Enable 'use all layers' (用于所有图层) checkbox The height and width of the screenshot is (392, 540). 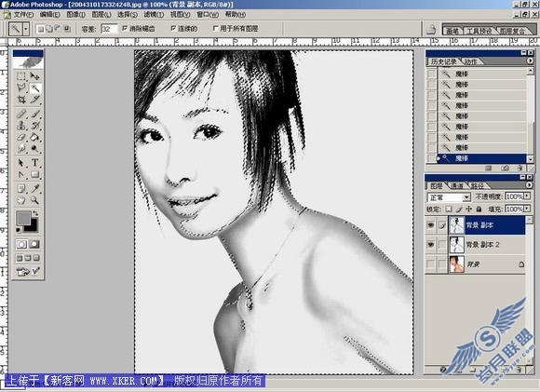(216, 28)
